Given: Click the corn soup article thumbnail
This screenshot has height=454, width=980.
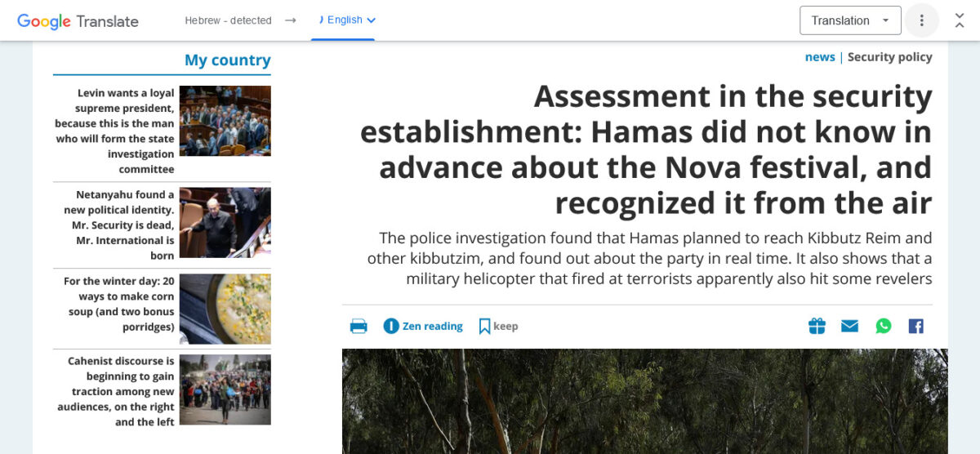Looking at the screenshot, I should [x=225, y=309].
